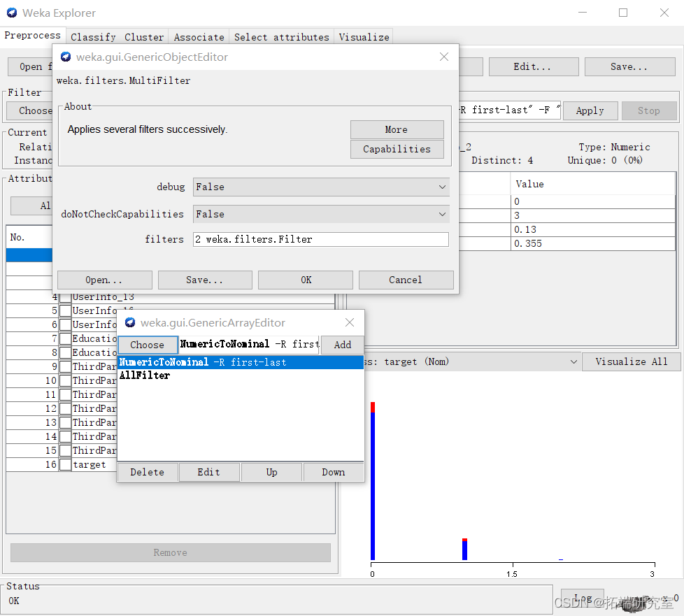Click the Weka Explorer title bar icon
The image size is (684, 616).
(x=12, y=13)
